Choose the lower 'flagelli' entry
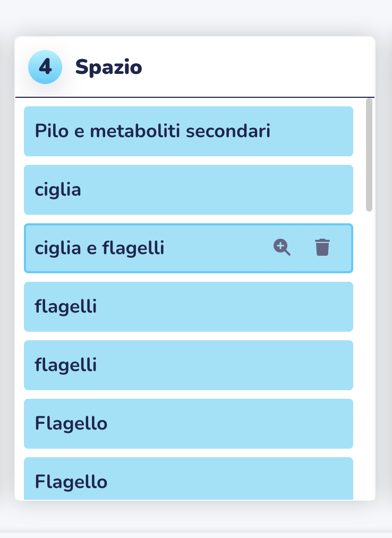The width and height of the screenshot is (392, 538). [188, 365]
